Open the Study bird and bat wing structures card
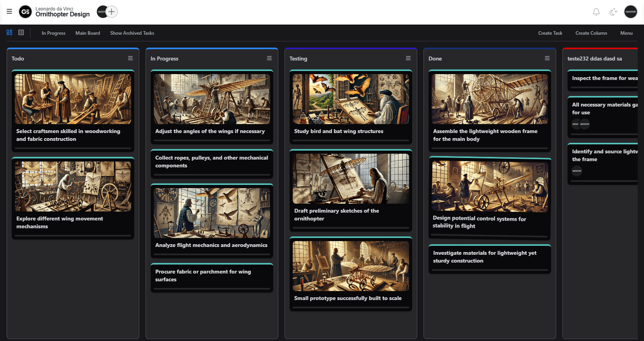644x341 pixels. point(338,131)
